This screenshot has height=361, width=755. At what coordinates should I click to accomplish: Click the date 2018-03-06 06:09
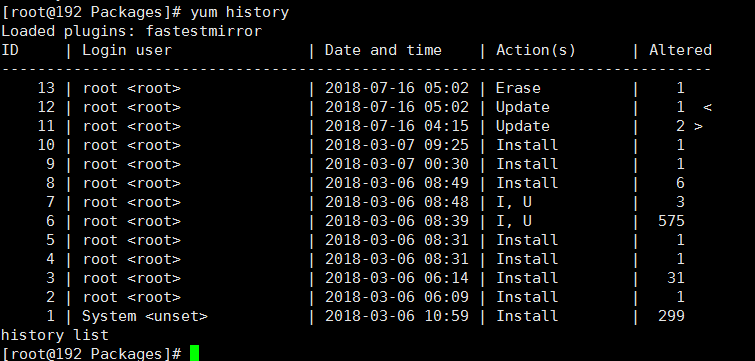click(x=396, y=297)
